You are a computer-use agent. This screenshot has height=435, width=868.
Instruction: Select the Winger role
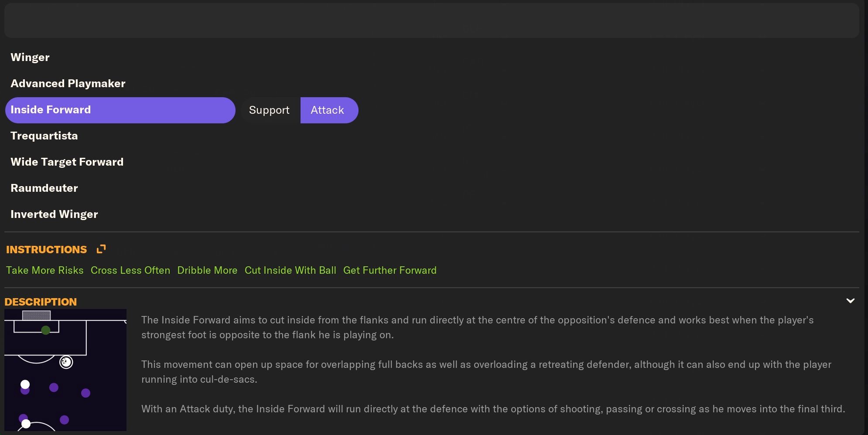(30, 58)
